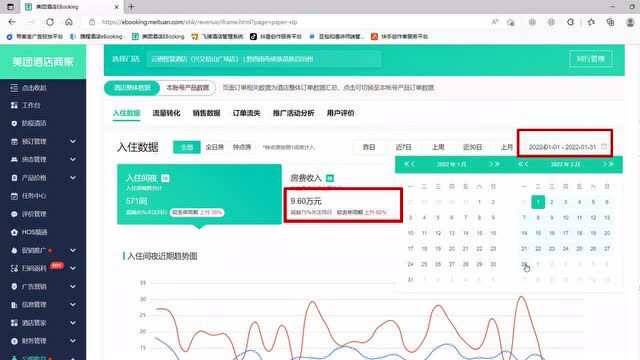The width and height of the screenshot is (640, 360).
Task: Select the 房费收入 9.60万元 card
Action: pos(343,195)
